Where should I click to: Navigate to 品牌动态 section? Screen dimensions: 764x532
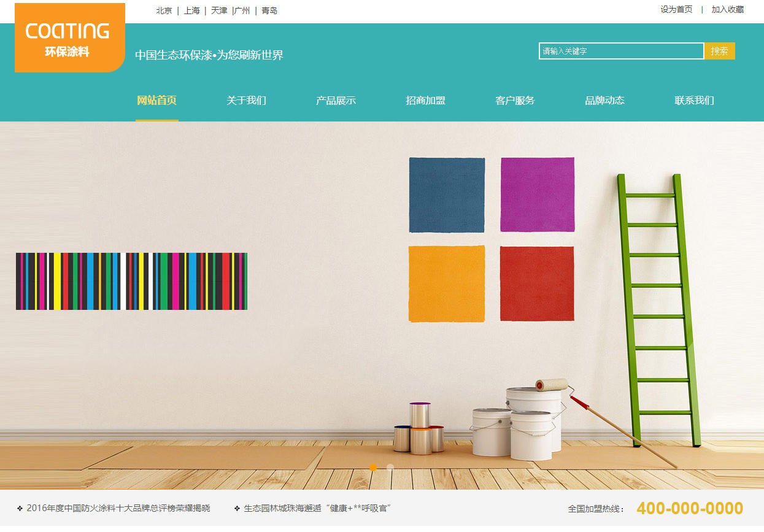tap(605, 101)
